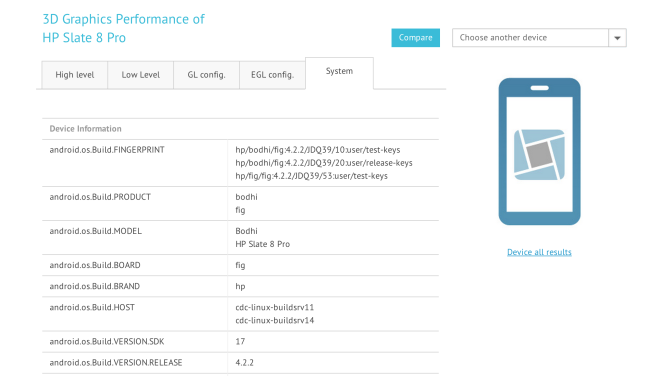665x376 pixels.
Task: Click the Bodhi model value
Action: pos(246,231)
